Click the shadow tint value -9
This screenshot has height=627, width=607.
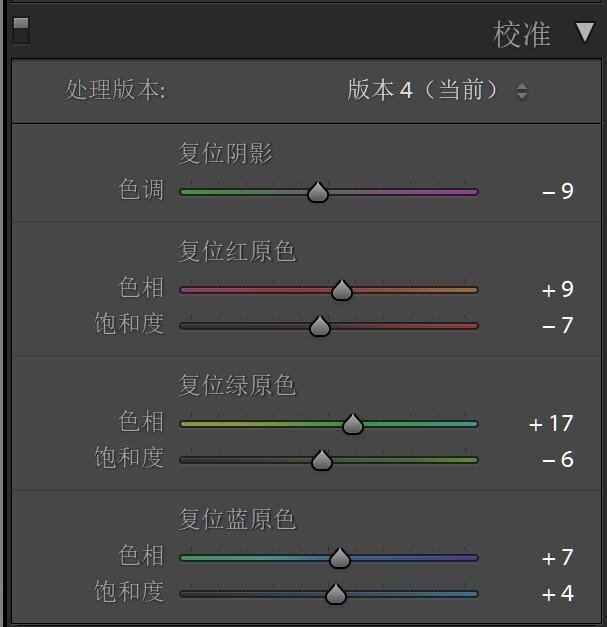pyautogui.click(x=558, y=191)
